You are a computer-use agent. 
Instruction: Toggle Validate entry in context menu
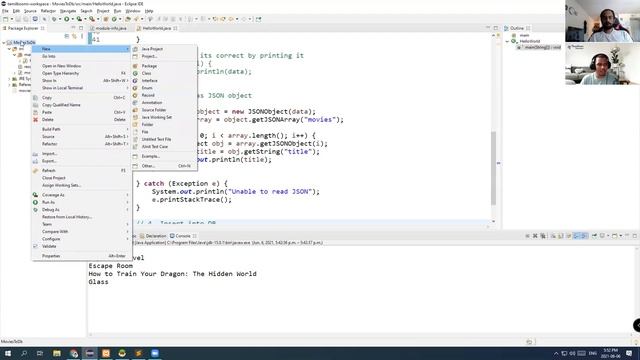click(x=82, y=247)
